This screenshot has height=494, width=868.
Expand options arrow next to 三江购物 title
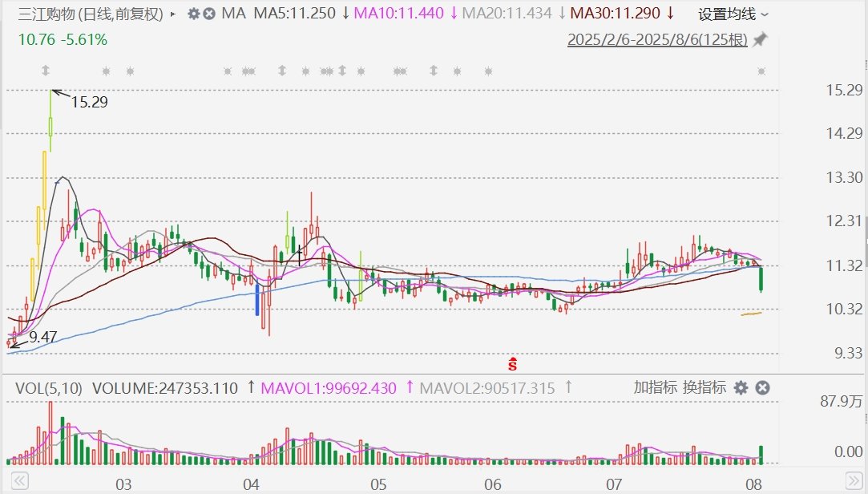[x=174, y=14]
